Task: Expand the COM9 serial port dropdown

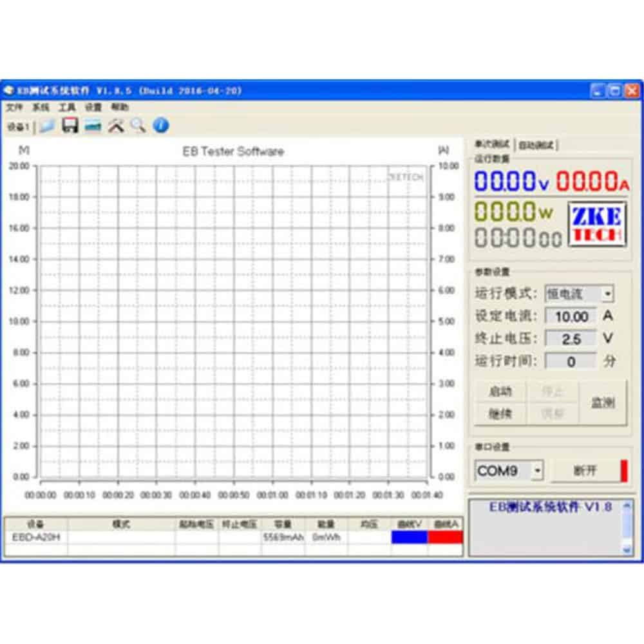Action: coord(537,471)
